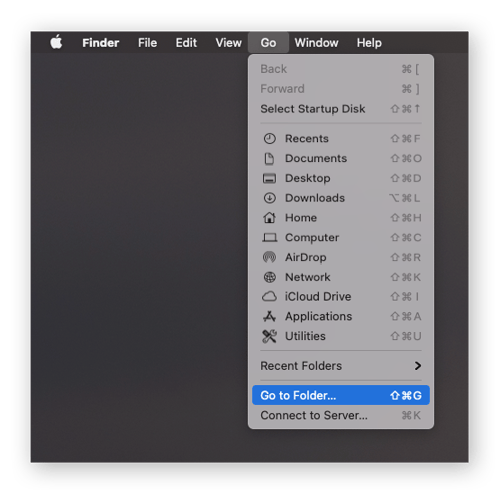This screenshot has height=494, width=500.
Task: Open the View menu
Action: coord(228,43)
